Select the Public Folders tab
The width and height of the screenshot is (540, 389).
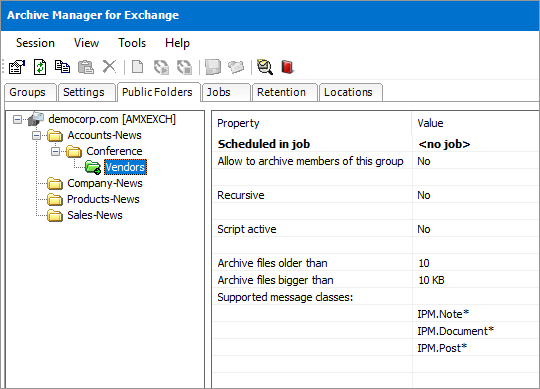click(158, 92)
